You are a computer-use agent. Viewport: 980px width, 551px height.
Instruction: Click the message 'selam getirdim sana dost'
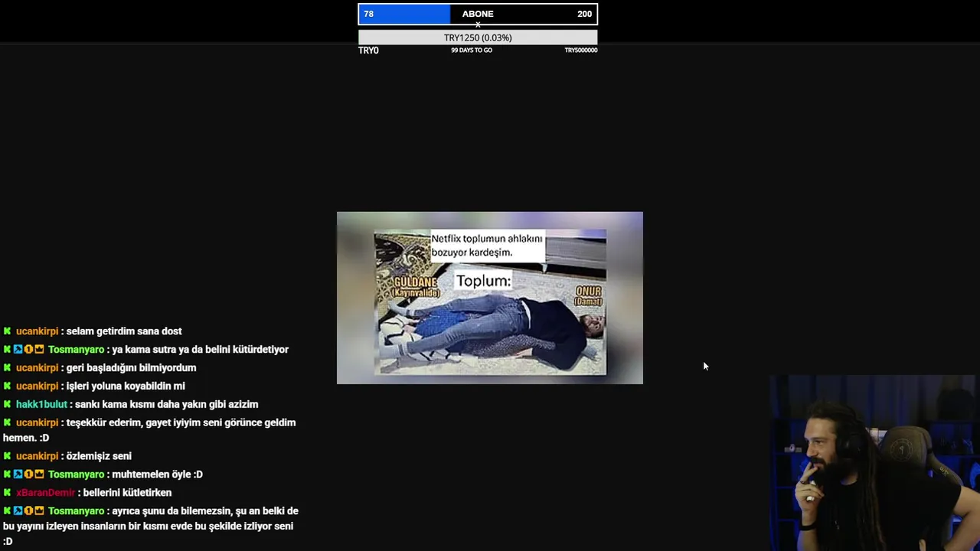point(124,331)
